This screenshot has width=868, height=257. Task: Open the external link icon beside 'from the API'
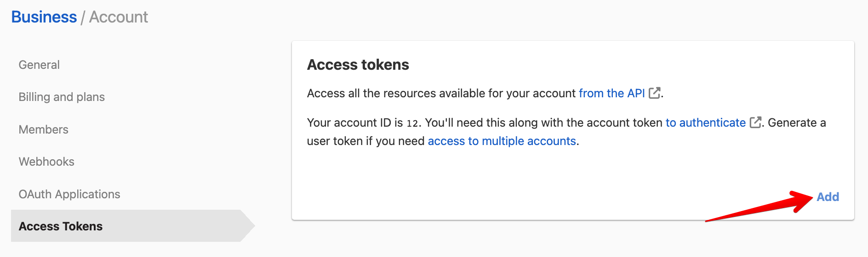coord(654,93)
